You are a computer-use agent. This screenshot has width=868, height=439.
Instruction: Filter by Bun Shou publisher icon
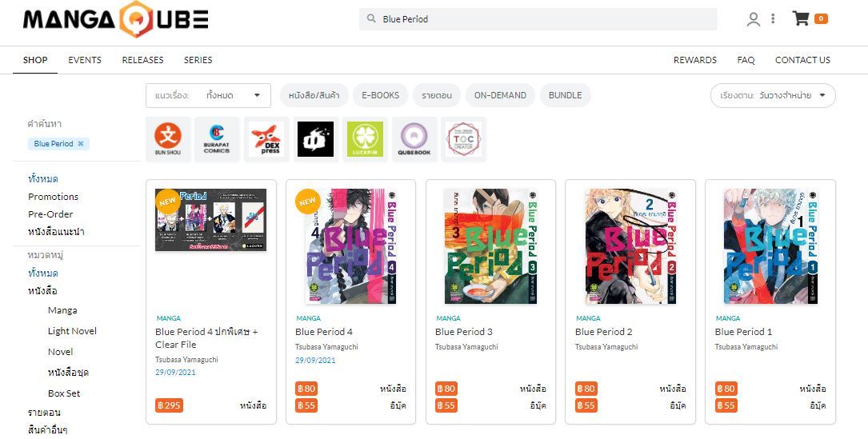[168, 139]
